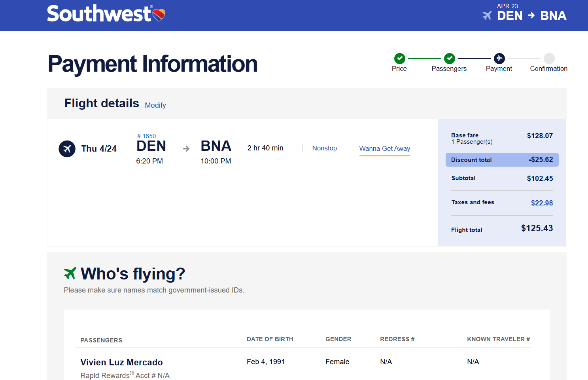
Task: Click the Payment step airplane icon
Action: (x=499, y=59)
